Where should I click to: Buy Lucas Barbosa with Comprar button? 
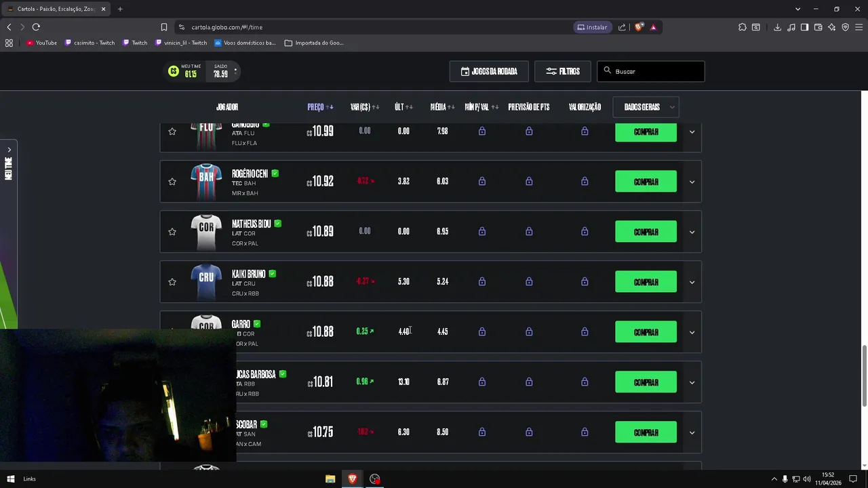646,382
